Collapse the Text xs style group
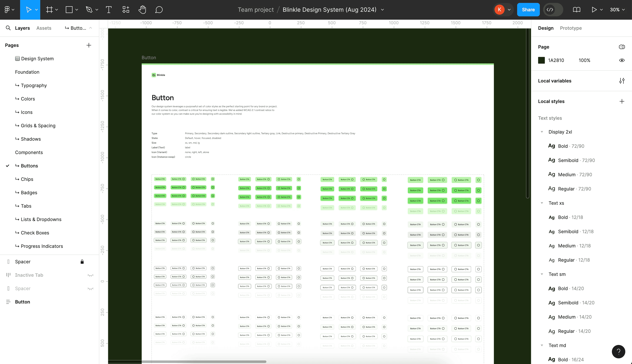This screenshot has height=364, width=632. [x=542, y=203]
